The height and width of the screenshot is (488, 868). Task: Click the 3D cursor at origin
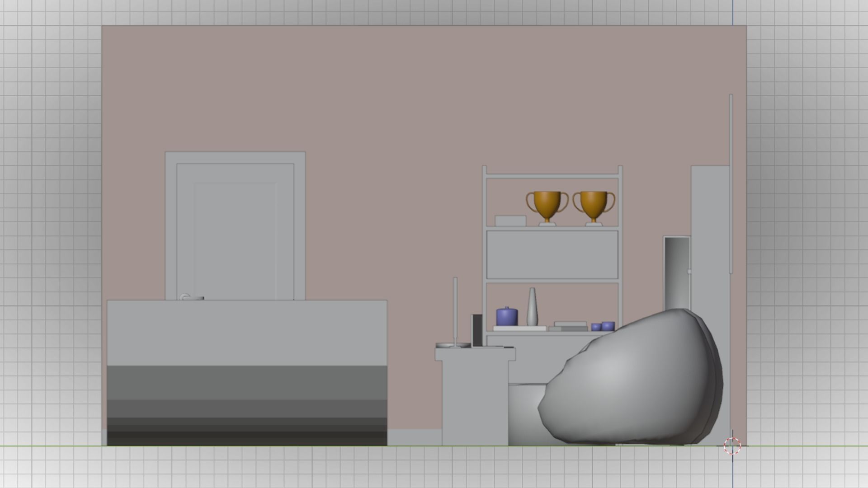click(x=732, y=446)
